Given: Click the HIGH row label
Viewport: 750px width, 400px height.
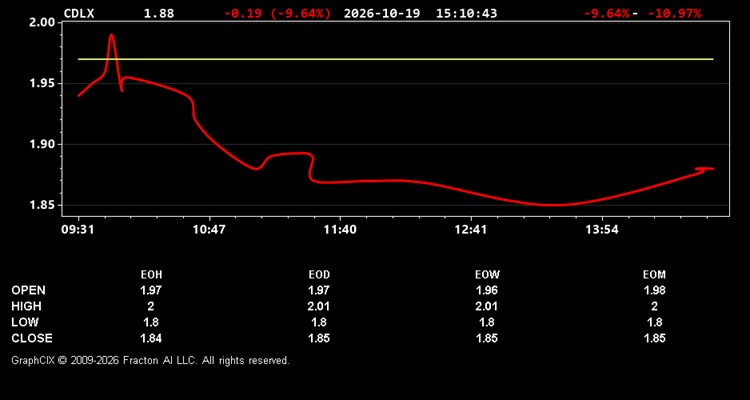Looking at the screenshot, I should click(x=26, y=306).
